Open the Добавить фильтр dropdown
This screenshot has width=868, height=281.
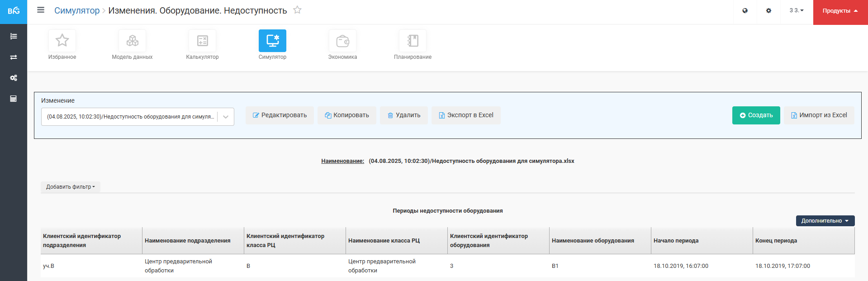(x=71, y=187)
